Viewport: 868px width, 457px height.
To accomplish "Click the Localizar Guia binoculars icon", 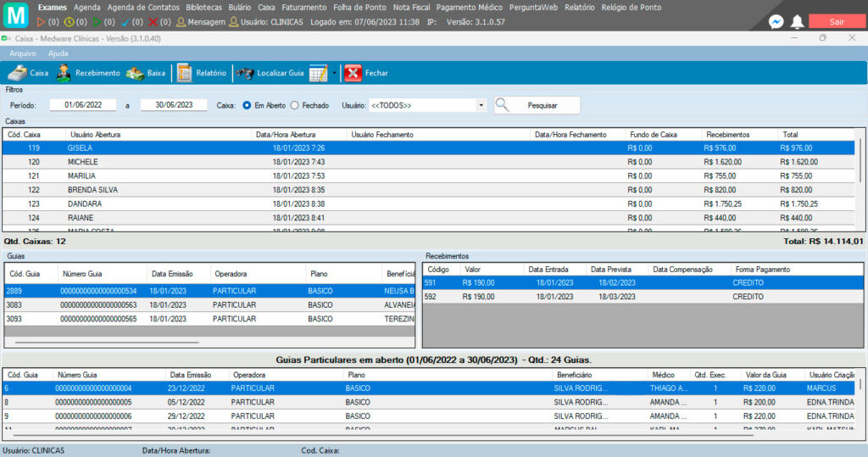I will [245, 73].
